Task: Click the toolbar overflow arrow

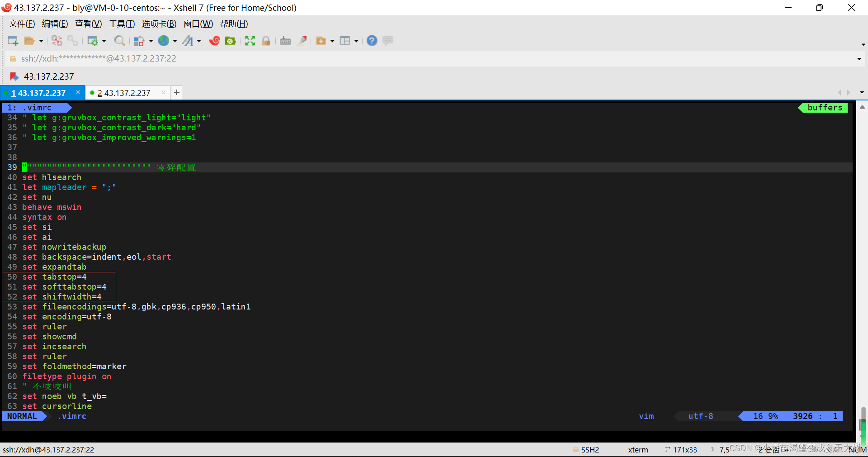Action: click(x=863, y=44)
